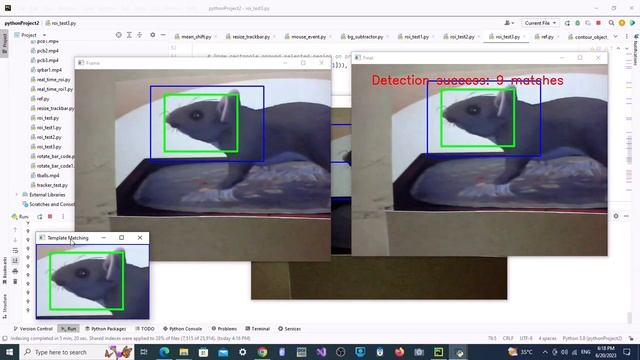Toggle the Bookmarks vertical side tab
Screen dimensions: 640x360
4,270
